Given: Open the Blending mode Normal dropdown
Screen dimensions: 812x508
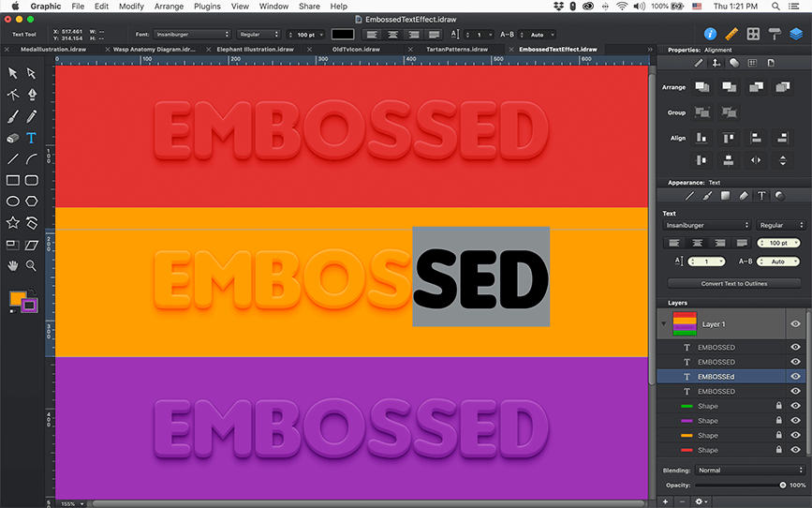Looking at the screenshot, I should [x=750, y=471].
